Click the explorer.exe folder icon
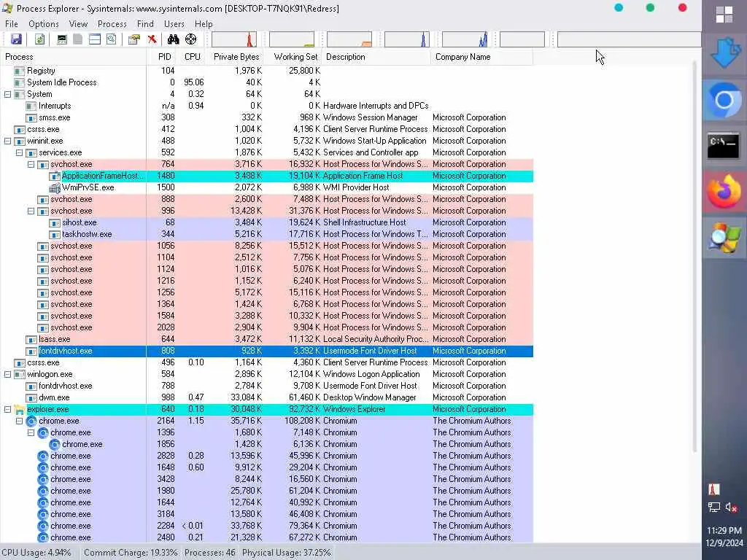This screenshot has height=560, width=747. click(x=19, y=410)
